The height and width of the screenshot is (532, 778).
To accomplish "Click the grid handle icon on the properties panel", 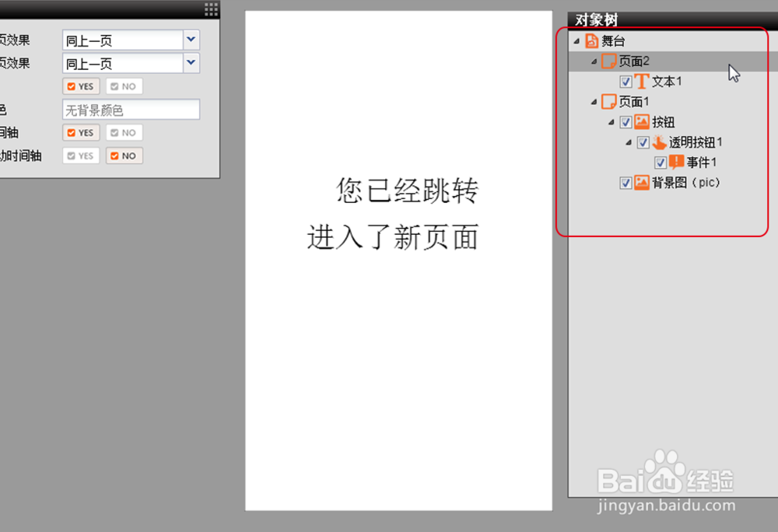I will tap(209, 9).
